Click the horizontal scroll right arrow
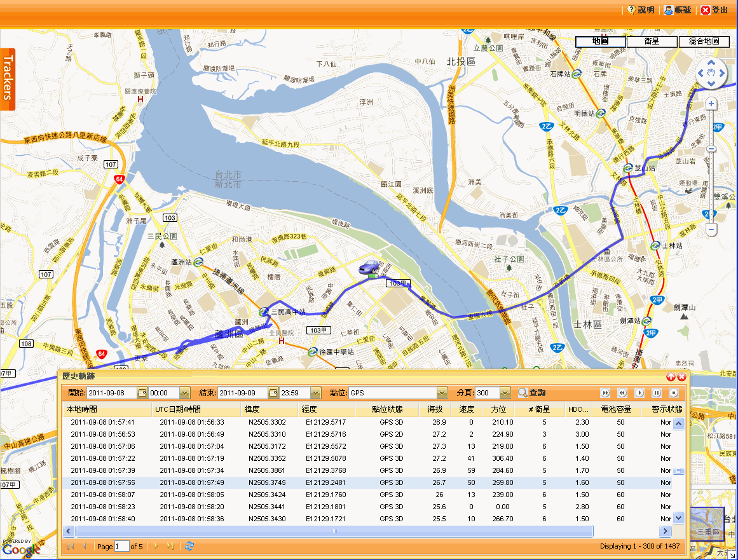 665,531
